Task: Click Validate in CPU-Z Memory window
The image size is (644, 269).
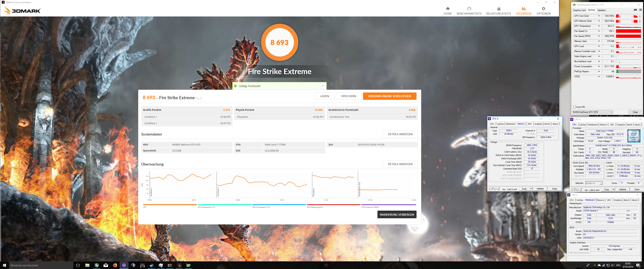Action: (540, 189)
